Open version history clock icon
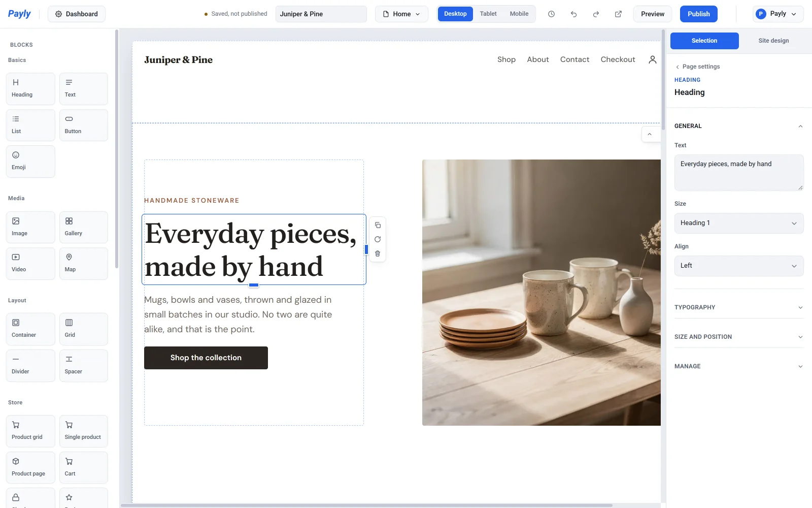Viewport: 812px width, 508px height. pos(551,14)
